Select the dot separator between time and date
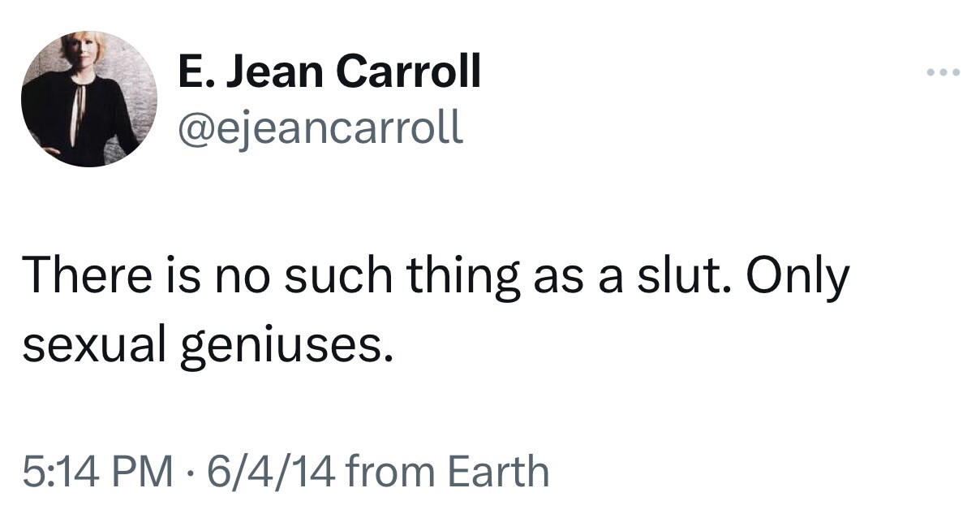This screenshot has width=980, height=527. click(191, 472)
